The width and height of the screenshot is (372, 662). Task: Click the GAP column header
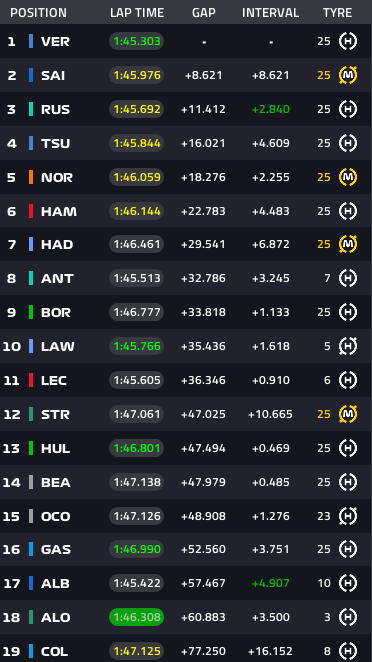tap(204, 13)
